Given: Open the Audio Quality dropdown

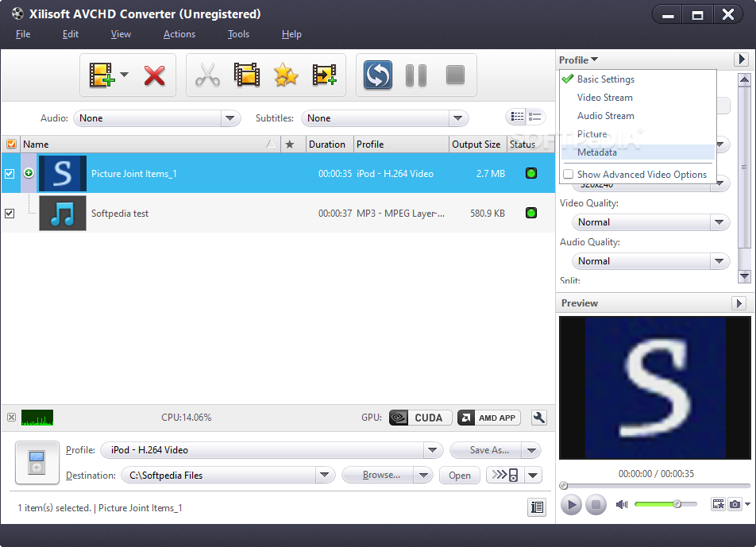Looking at the screenshot, I should click(x=650, y=261).
